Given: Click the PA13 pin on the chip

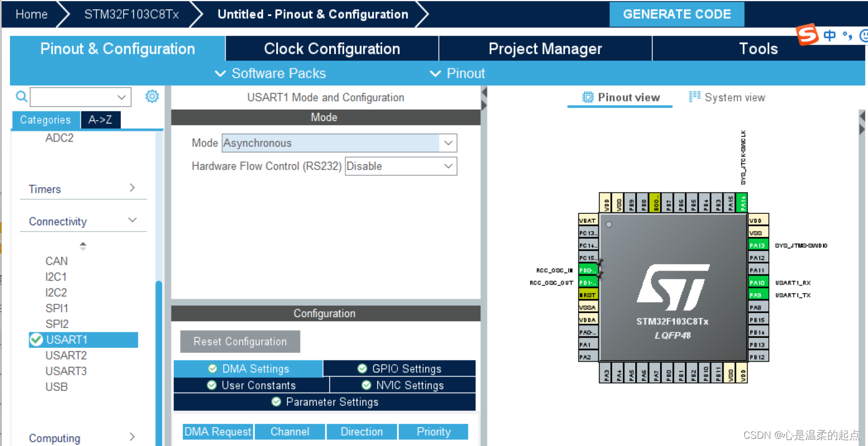Looking at the screenshot, I should coord(758,245).
